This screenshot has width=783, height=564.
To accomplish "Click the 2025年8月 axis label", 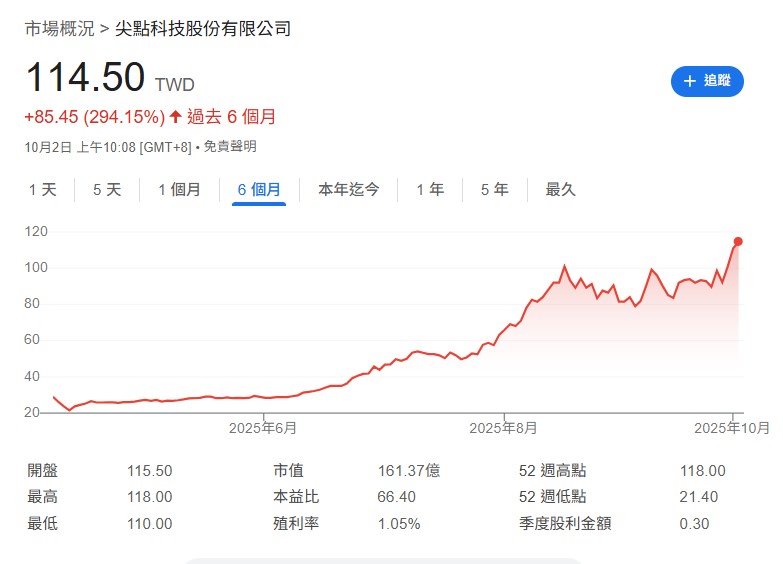I will click(503, 428).
